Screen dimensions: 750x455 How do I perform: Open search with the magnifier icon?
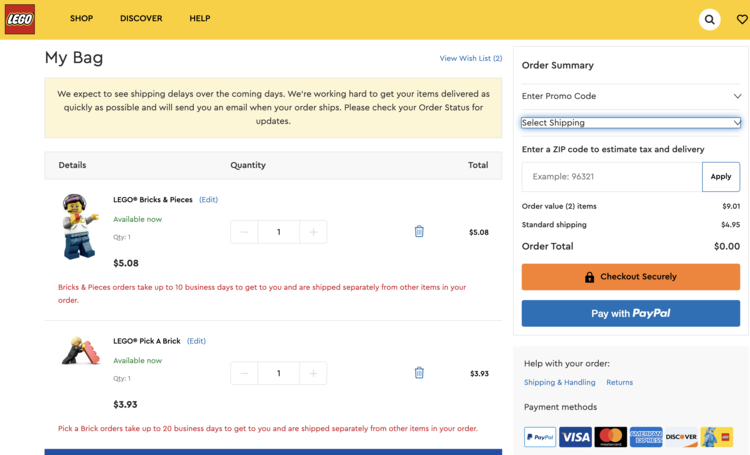[x=709, y=20]
